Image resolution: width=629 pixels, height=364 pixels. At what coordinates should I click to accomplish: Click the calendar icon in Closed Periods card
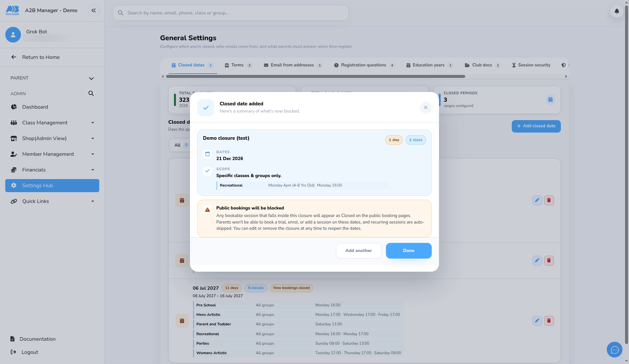pyautogui.click(x=550, y=100)
